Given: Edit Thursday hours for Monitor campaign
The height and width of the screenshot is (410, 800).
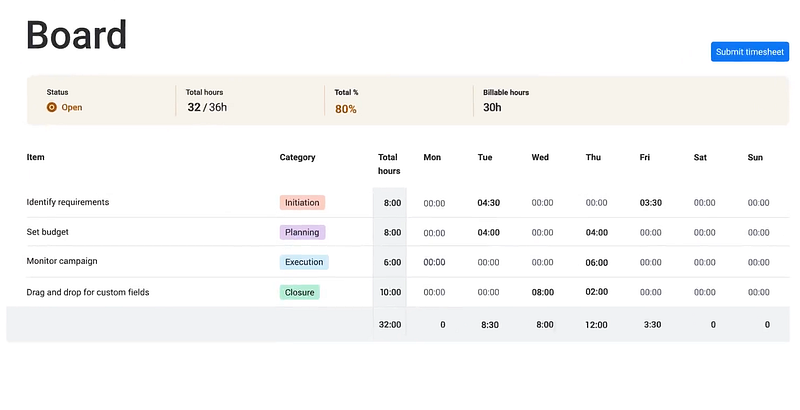Looking at the screenshot, I should point(596,263).
